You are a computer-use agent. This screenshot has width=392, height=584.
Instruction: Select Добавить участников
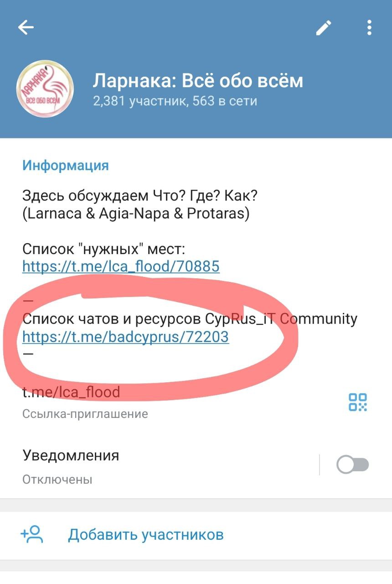pos(146,534)
